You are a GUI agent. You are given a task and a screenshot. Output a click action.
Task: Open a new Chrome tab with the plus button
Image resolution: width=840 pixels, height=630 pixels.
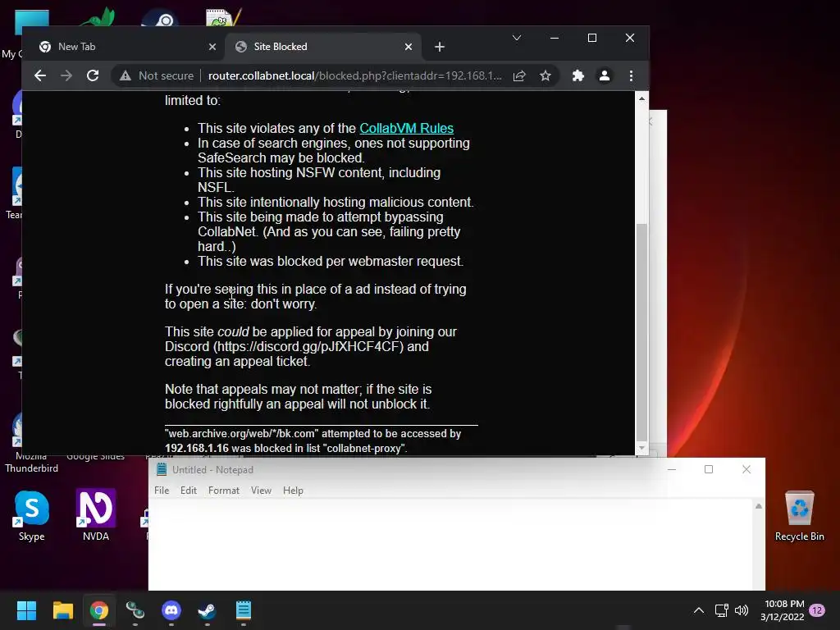[x=440, y=47]
